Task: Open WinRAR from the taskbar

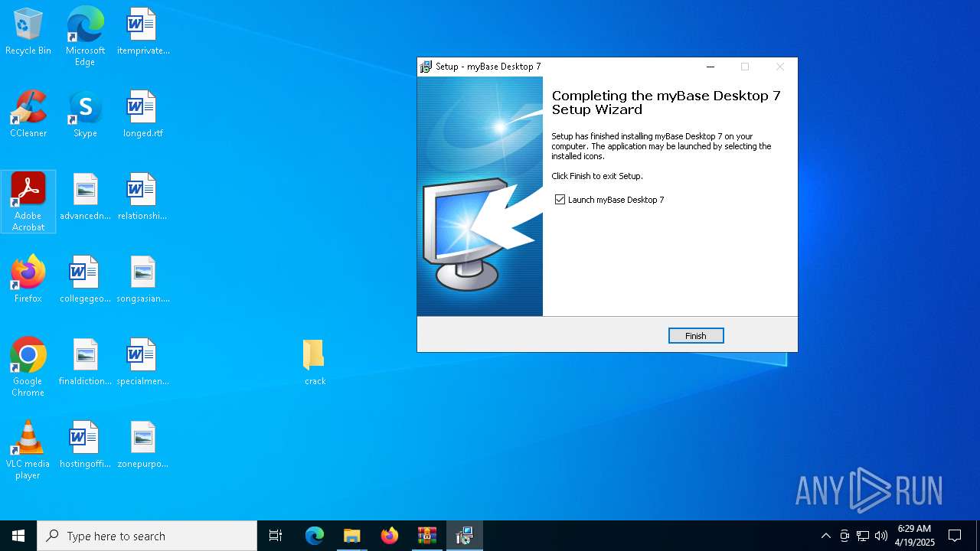Action: coord(427,536)
